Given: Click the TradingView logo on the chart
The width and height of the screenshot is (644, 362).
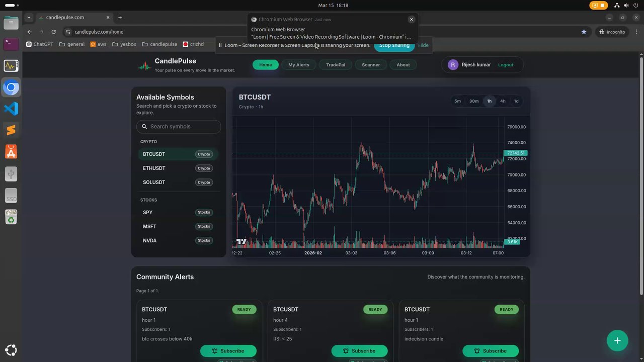Looking at the screenshot, I should pyautogui.click(x=242, y=241).
